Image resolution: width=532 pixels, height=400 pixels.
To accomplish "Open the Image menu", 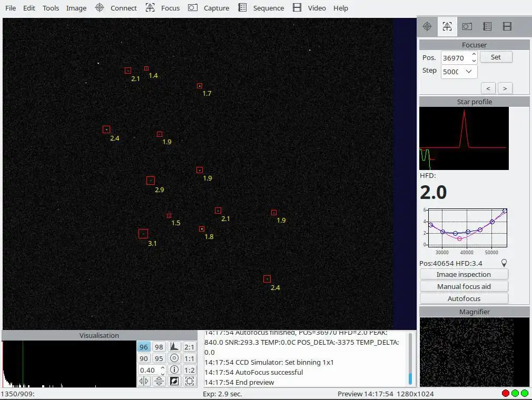I will point(76,8).
